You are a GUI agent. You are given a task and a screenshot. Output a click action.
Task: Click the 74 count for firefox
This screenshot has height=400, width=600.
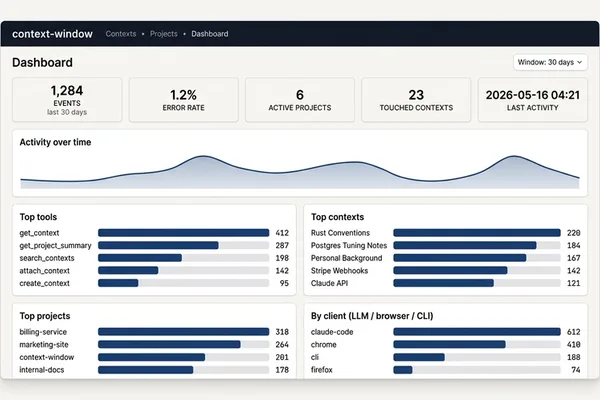(x=576, y=370)
